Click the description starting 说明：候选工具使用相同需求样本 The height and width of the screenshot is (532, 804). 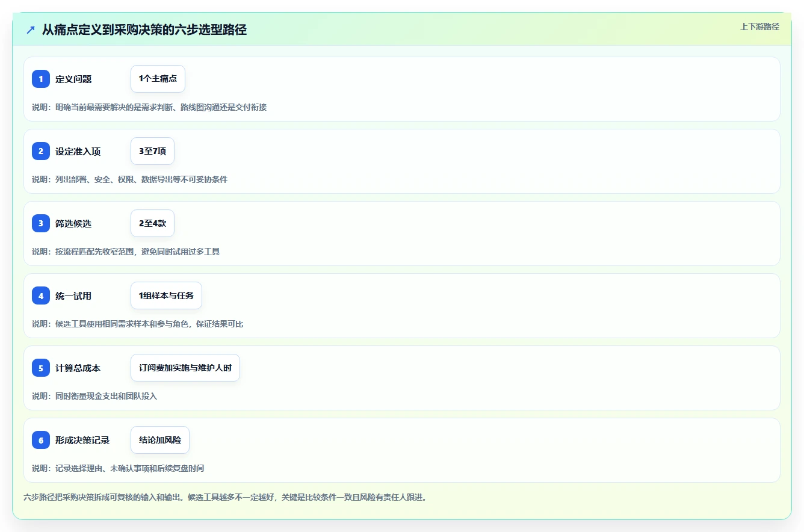point(138,324)
